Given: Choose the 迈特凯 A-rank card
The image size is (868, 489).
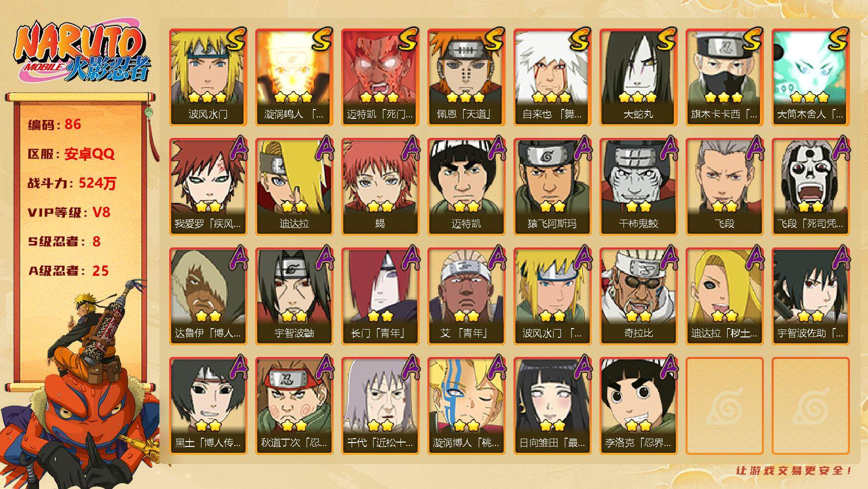Looking at the screenshot, I should click(x=467, y=186).
